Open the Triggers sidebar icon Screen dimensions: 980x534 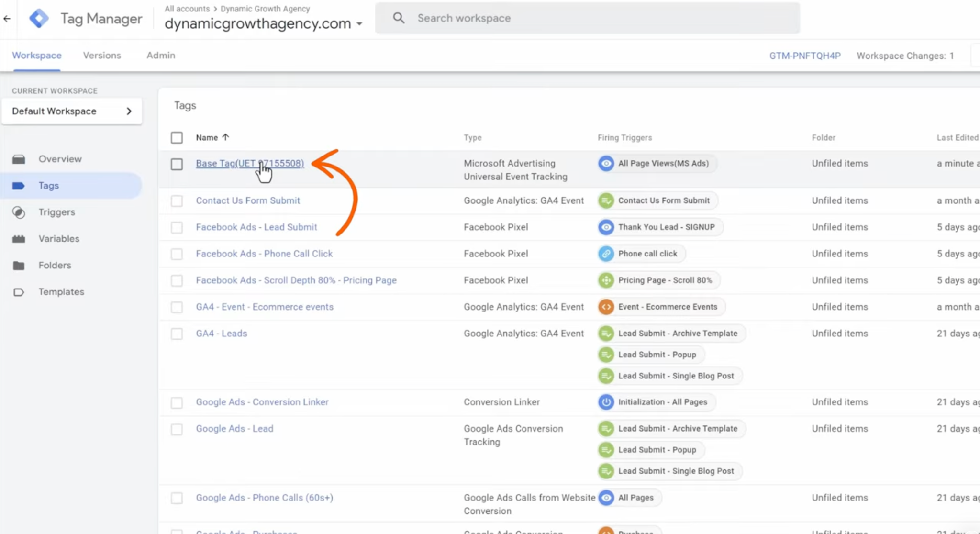[x=19, y=212]
